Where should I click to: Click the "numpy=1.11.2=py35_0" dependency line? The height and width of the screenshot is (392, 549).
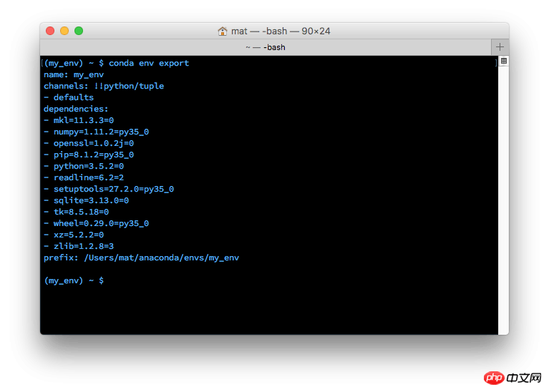(101, 132)
